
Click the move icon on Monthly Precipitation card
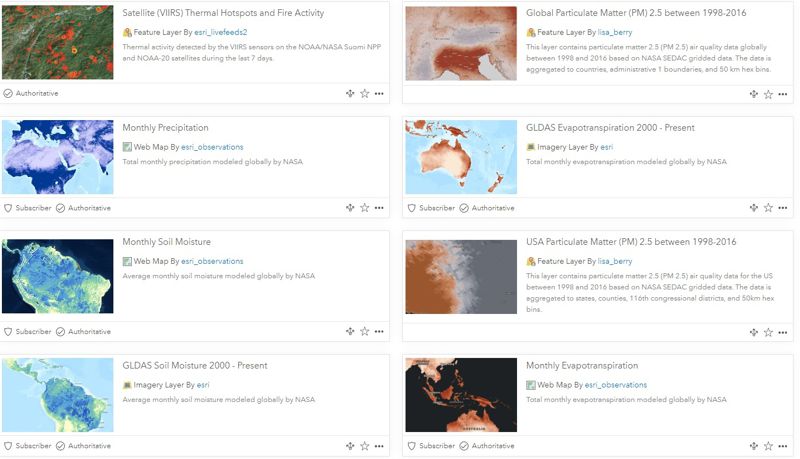pyautogui.click(x=350, y=208)
